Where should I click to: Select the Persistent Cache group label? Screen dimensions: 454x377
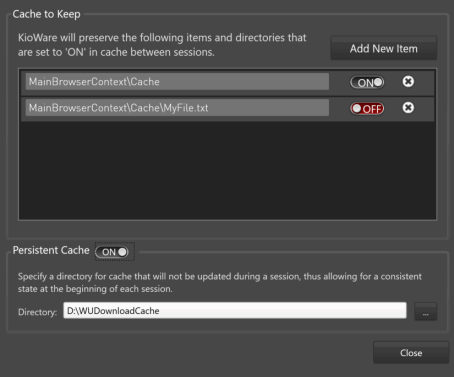point(51,250)
